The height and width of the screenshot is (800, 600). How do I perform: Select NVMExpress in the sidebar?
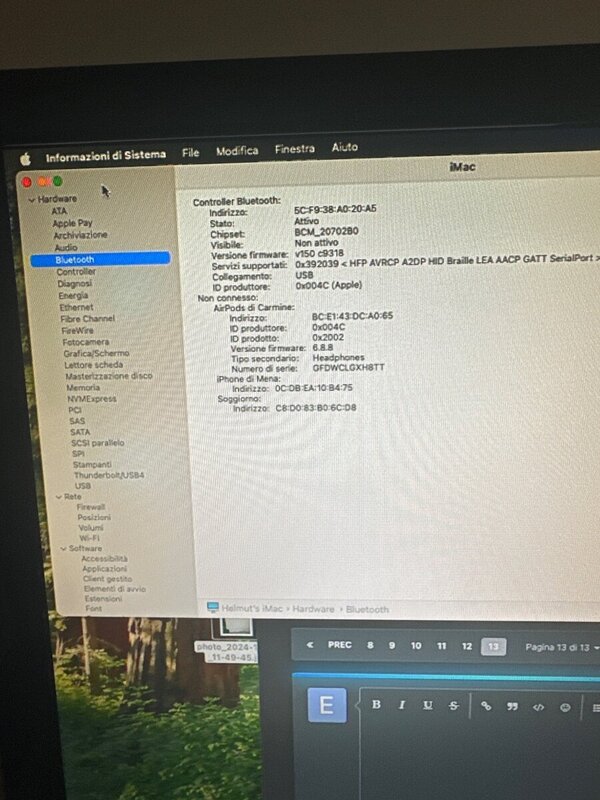92,399
